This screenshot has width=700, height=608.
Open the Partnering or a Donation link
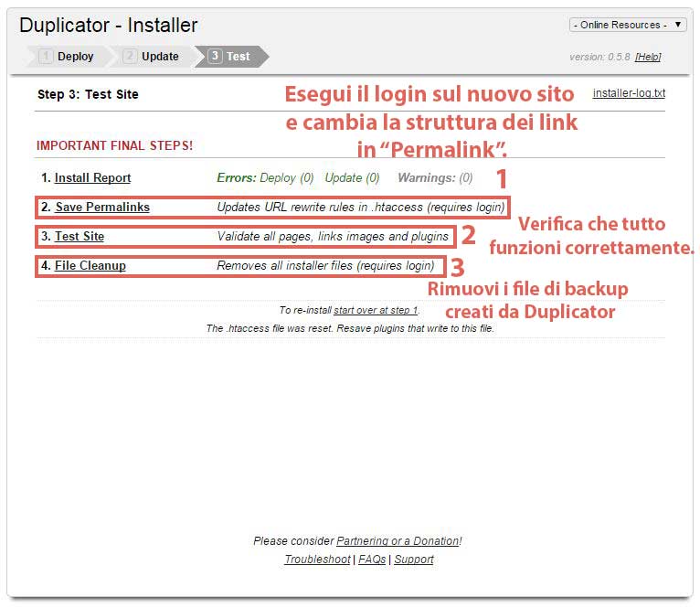pos(398,541)
